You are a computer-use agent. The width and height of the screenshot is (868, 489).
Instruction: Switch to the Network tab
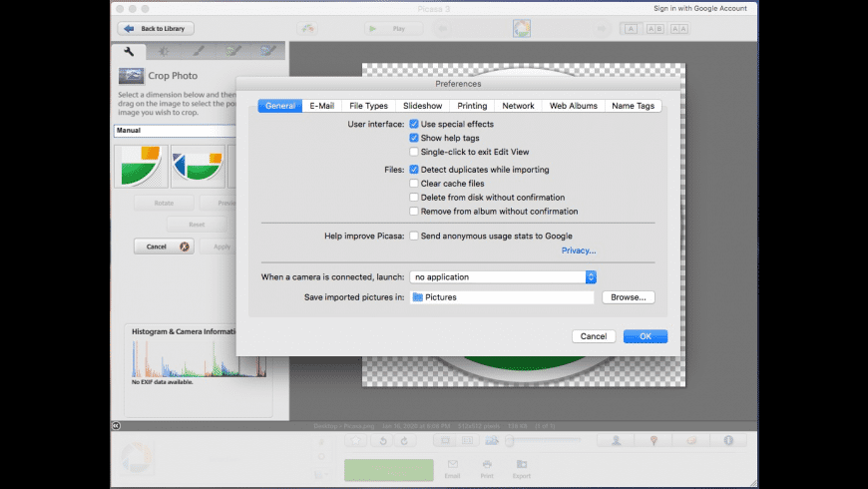(x=518, y=106)
